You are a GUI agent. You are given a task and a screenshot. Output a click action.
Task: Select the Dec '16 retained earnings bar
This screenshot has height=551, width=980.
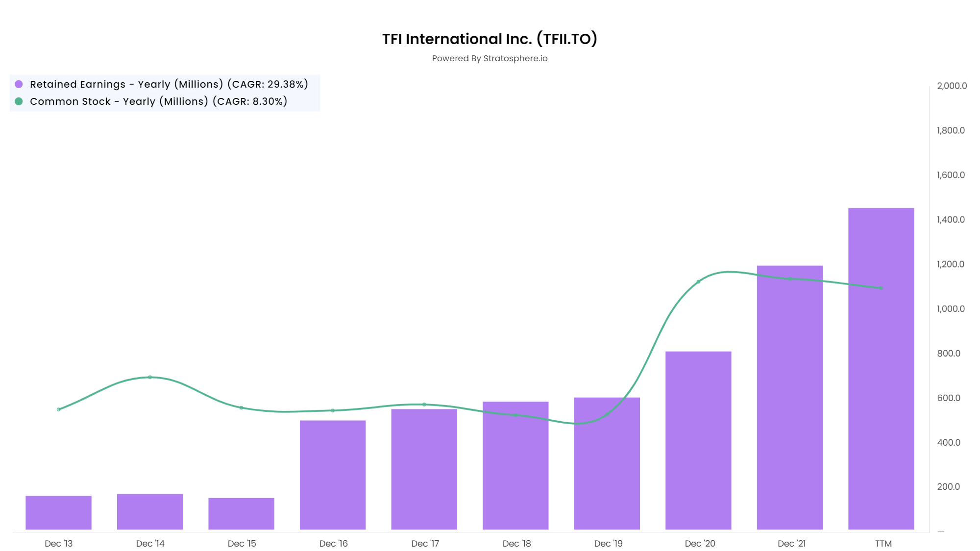[x=333, y=475]
